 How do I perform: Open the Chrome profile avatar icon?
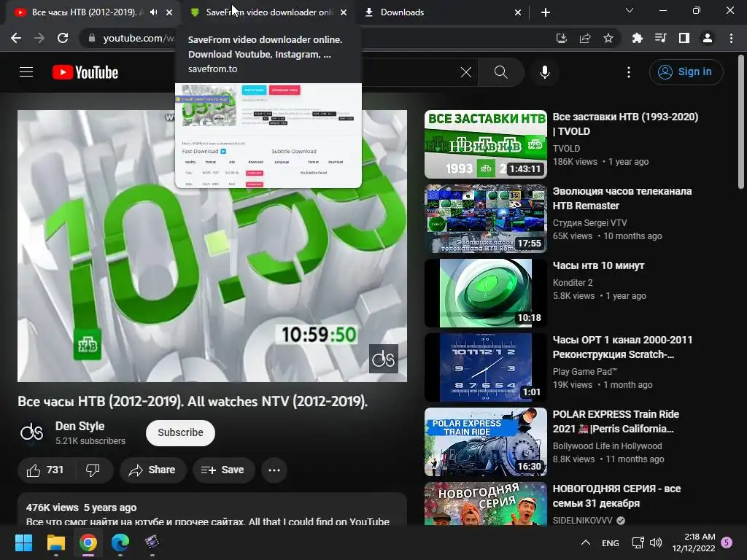708,38
